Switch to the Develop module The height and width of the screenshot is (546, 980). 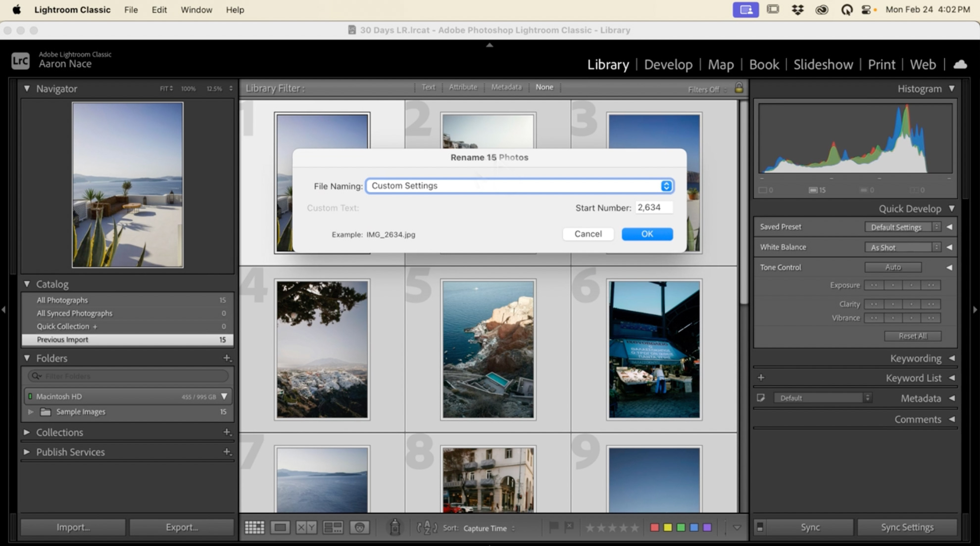(x=668, y=64)
